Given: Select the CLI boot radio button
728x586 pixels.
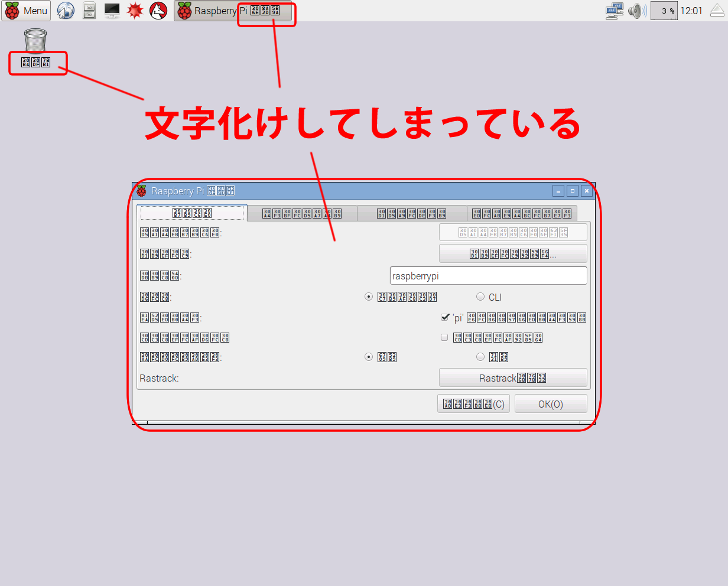Looking at the screenshot, I should 480,297.
